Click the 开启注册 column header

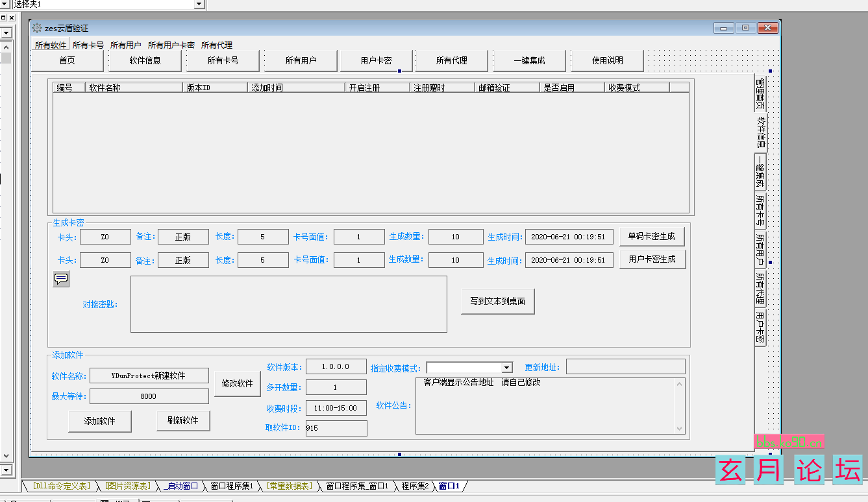378,88
